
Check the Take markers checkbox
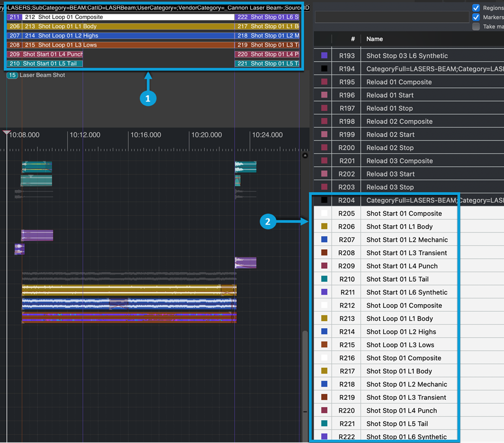(x=476, y=26)
